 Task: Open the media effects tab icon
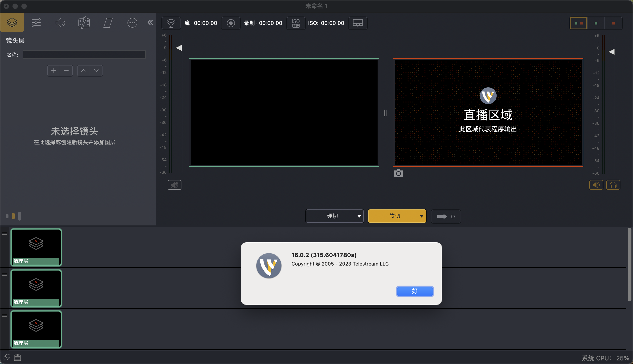[x=84, y=22]
